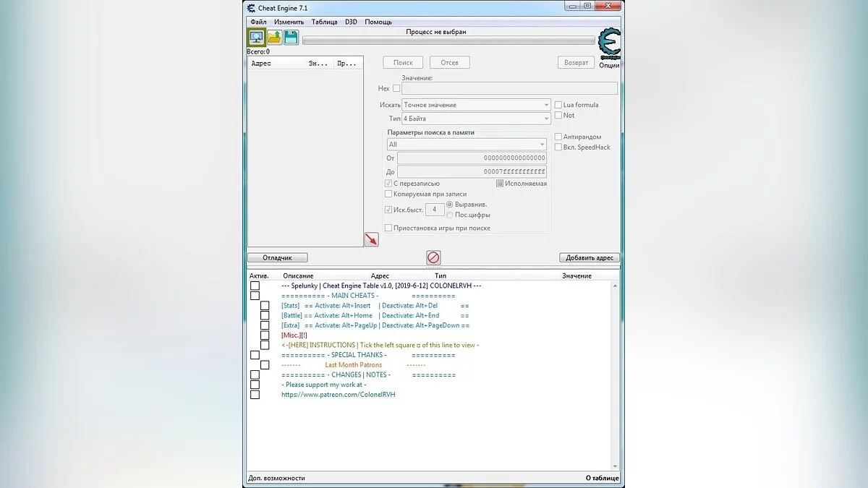868x488 pixels.
Task: Click the Значение column header in table
Action: [576, 275]
